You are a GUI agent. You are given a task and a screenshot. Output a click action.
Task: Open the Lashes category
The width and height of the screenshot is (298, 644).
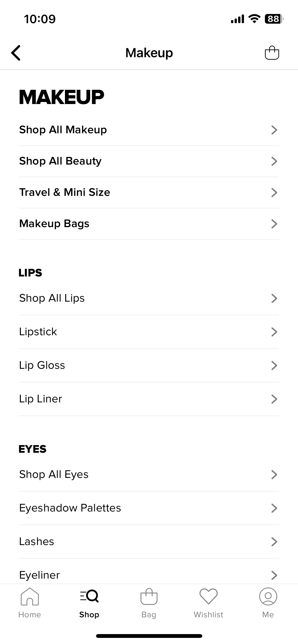point(149,542)
